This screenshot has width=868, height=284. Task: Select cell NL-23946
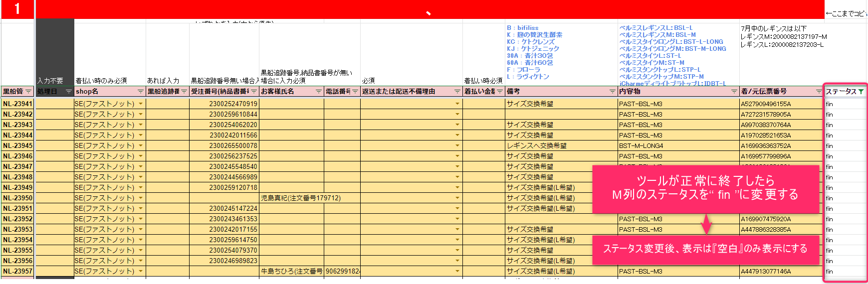click(x=17, y=156)
